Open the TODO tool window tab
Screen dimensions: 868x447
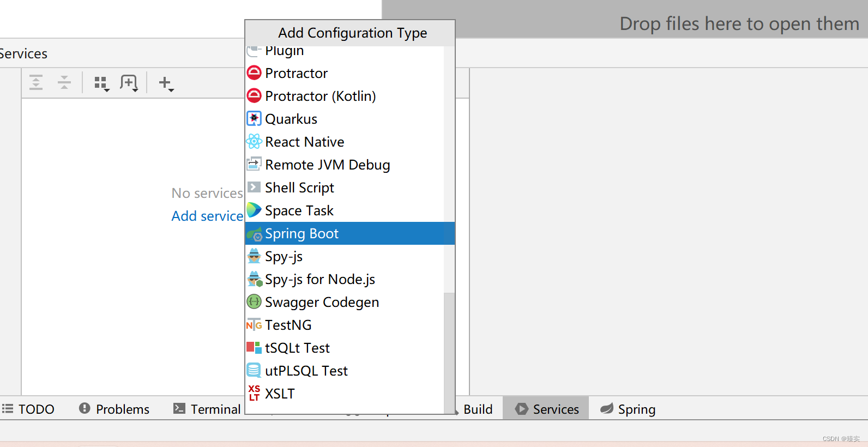(28, 409)
